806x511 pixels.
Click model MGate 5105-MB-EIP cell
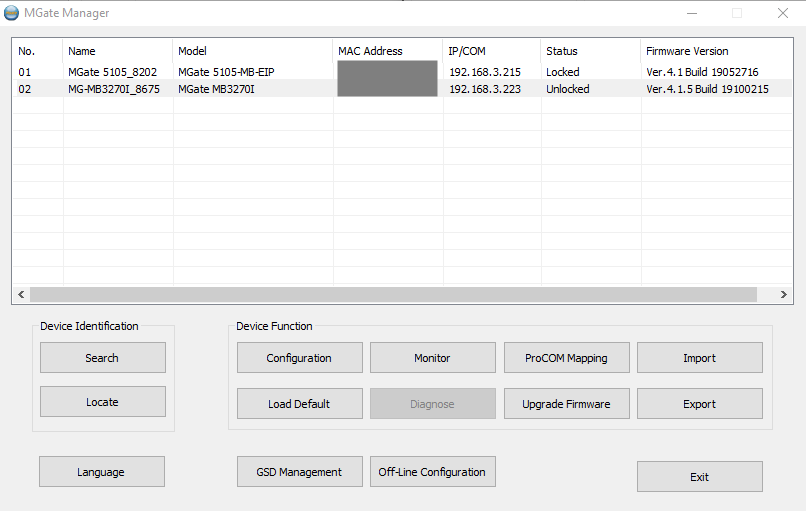click(227, 72)
